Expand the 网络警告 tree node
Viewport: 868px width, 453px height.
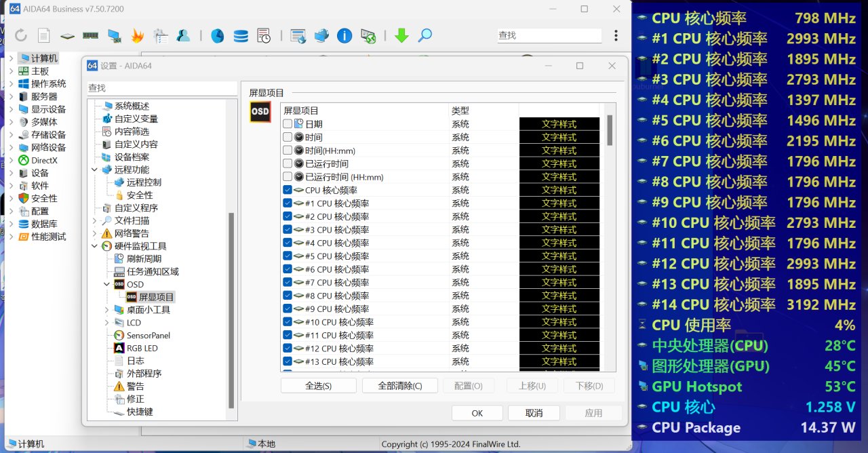(x=95, y=233)
